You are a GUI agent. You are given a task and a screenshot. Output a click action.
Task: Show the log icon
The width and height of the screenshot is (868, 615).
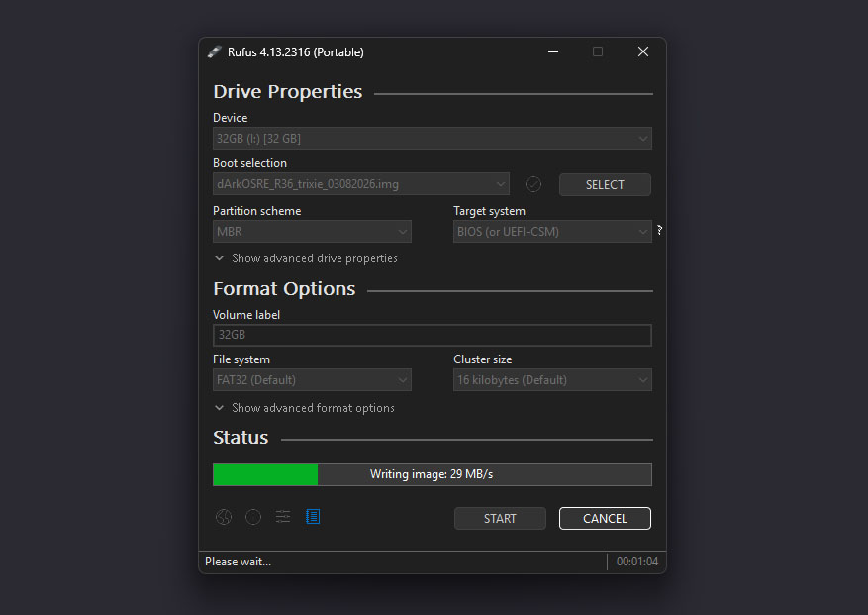[x=313, y=517]
